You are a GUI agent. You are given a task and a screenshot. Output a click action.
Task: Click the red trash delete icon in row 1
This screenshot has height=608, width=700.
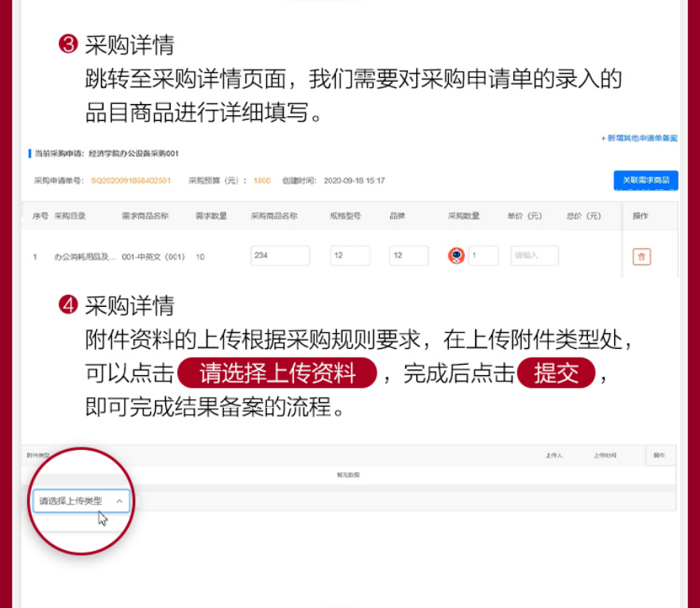641,256
